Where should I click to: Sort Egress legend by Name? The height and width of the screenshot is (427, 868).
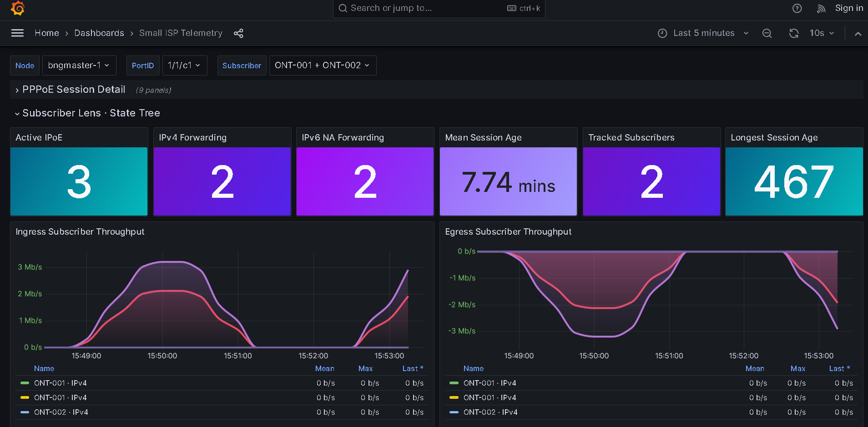[474, 368]
